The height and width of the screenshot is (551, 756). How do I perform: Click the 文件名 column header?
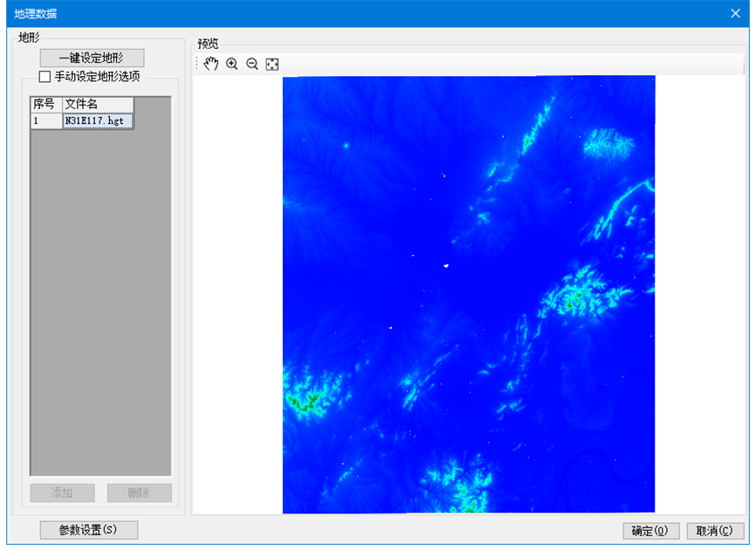pyautogui.click(x=97, y=105)
